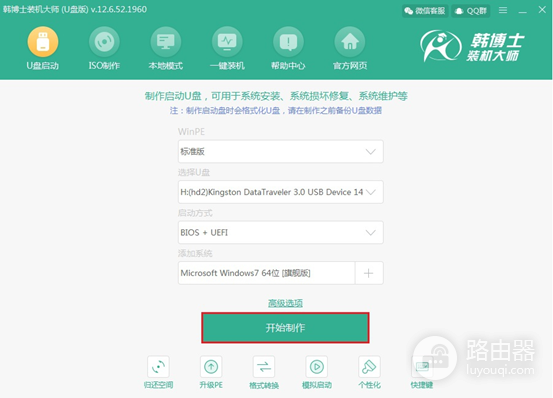This screenshot has height=398, width=553.
Task: Open the 格式转换 format conversion tool
Action: point(264,367)
